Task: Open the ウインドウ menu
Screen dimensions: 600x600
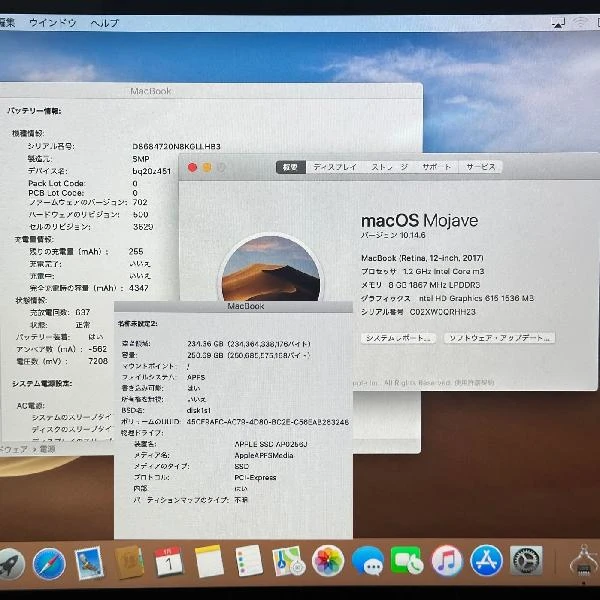Action: (53, 23)
